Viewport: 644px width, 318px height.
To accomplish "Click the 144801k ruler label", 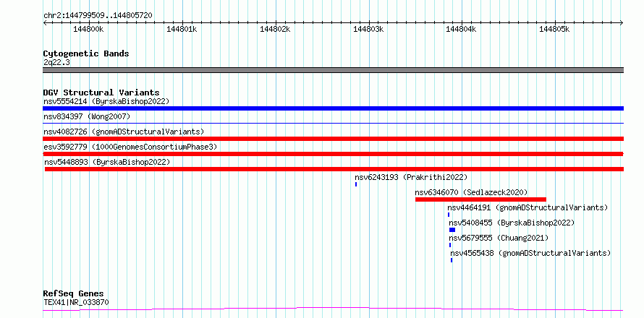I will tap(182, 29).
